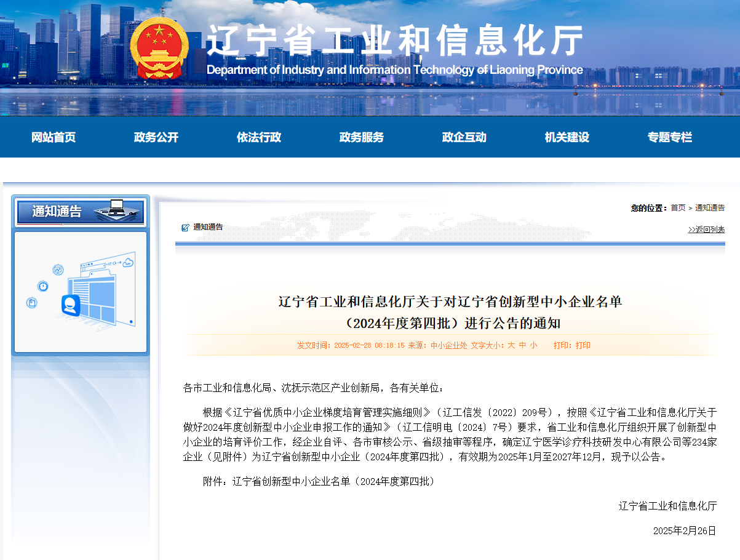Click the notice edit icon beside 通知通告
This screenshot has width=740, height=560.
click(x=185, y=228)
